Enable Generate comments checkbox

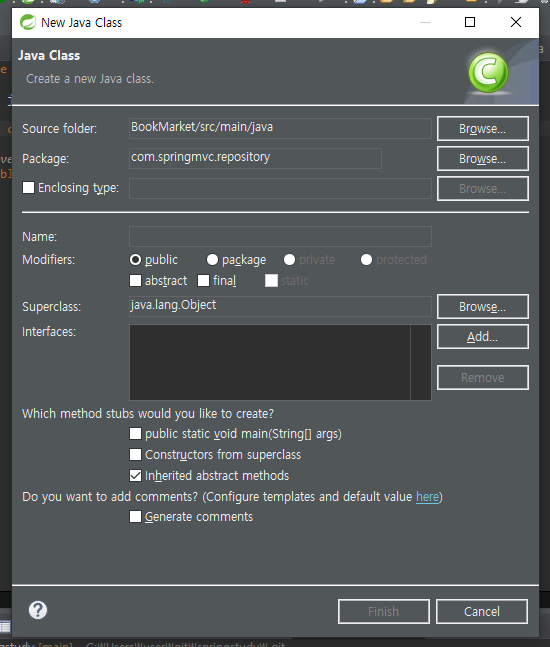point(135,517)
